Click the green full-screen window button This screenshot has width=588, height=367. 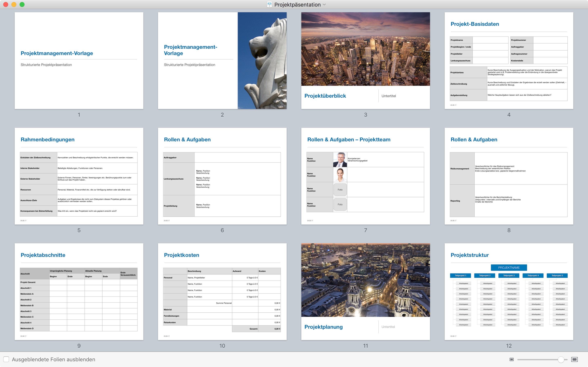click(22, 5)
